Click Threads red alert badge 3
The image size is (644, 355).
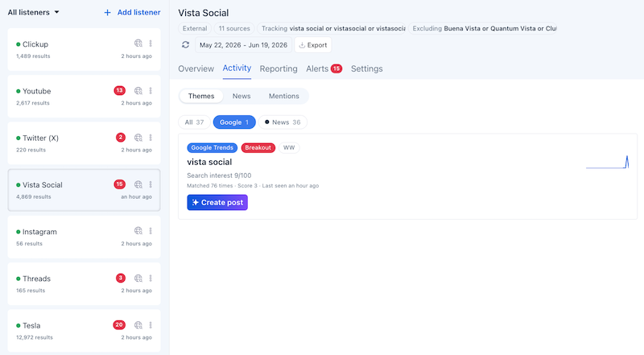pyautogui.click(x=120, y=279)
